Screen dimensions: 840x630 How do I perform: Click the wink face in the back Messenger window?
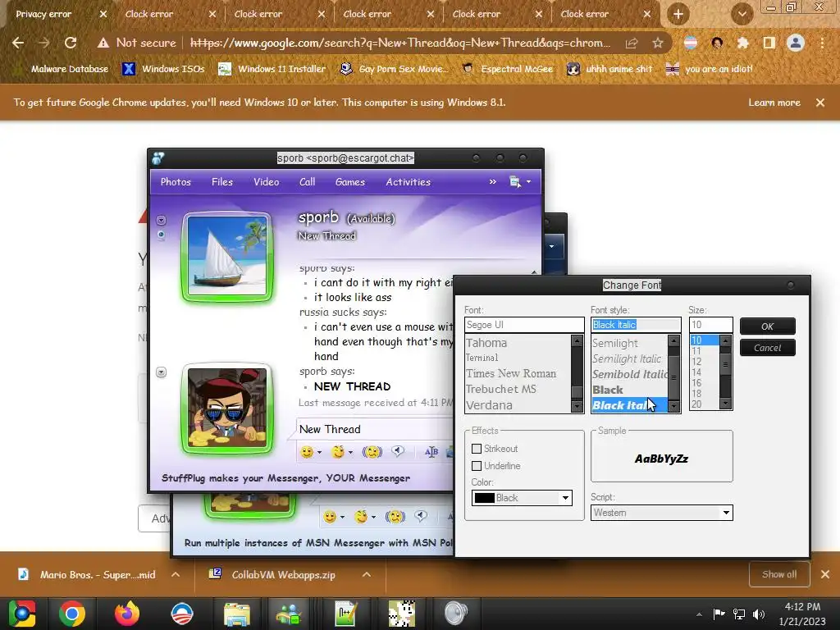pos(361,517)
